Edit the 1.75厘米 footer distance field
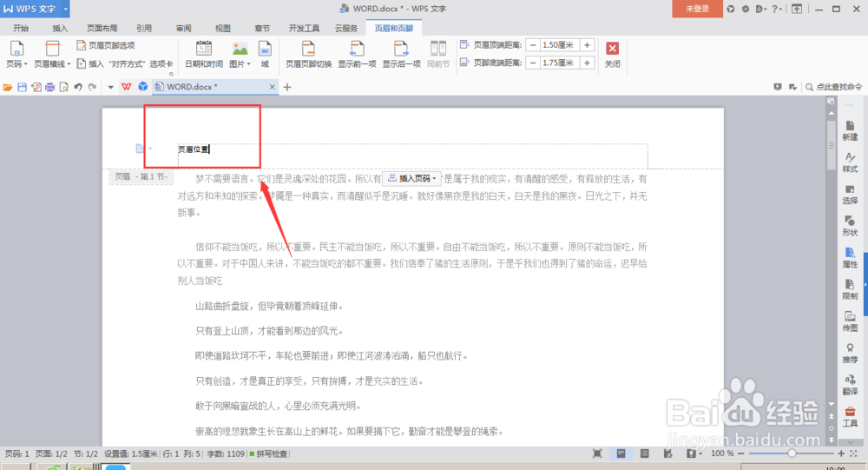 (560, 63)
